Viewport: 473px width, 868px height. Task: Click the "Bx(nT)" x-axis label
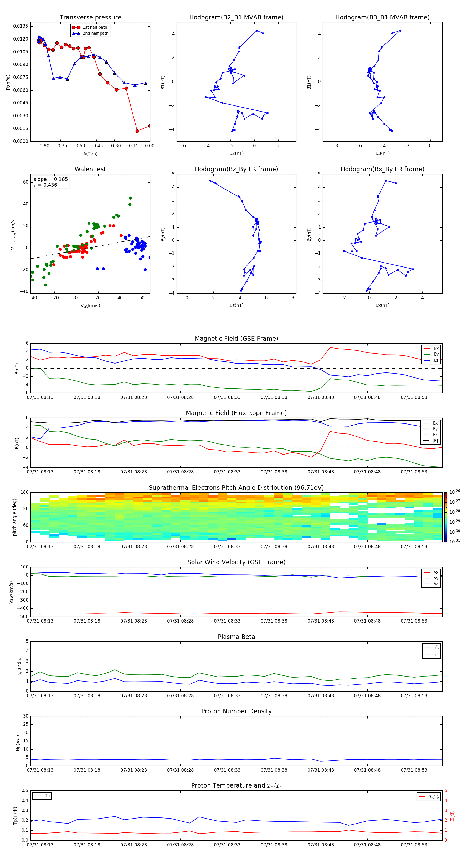[382, 306]
